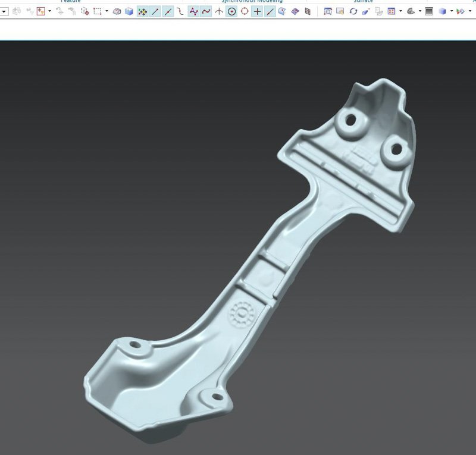This screenshot has height=455, width=476.
Task: Click the Feature ribbon group label
Action: 71,2
